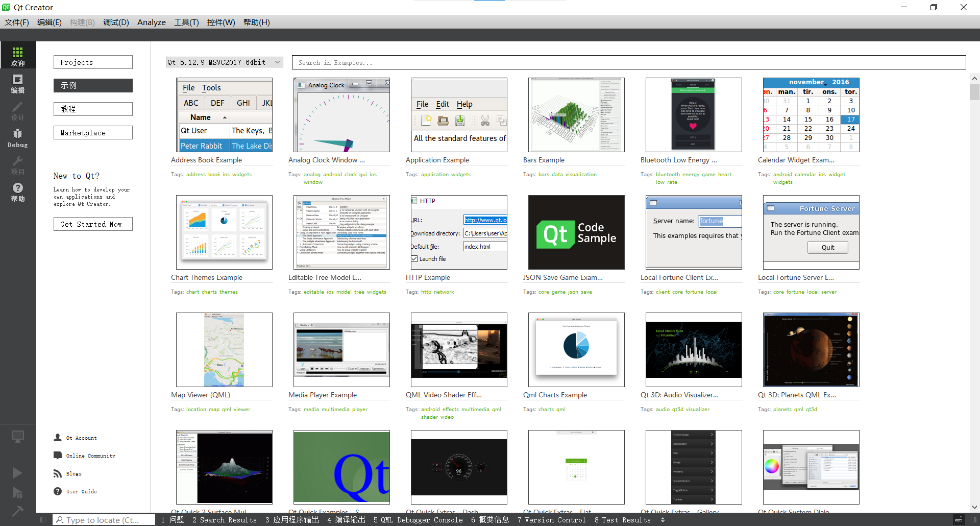
Task: Open the Debug mode in the sidebar
Action: pos(17,138)
